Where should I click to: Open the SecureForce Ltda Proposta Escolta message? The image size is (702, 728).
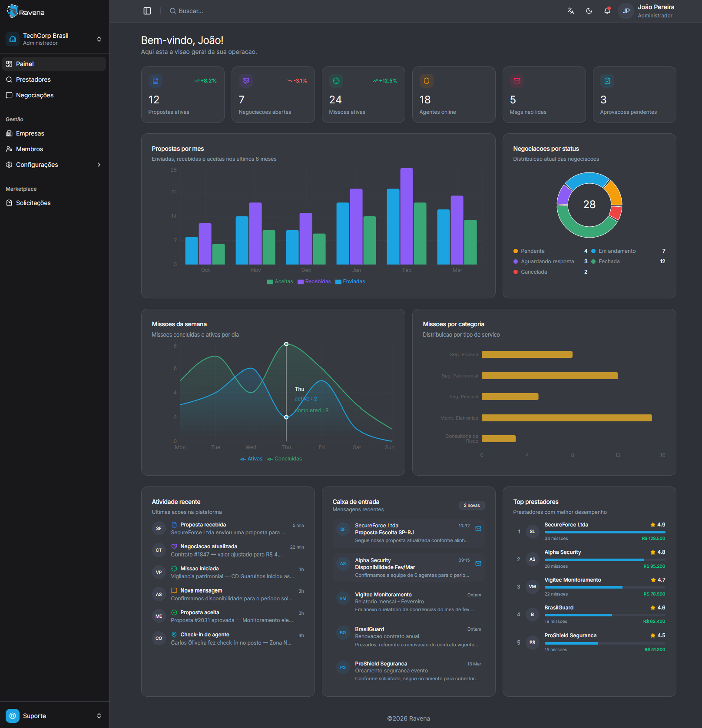(409, 533)
